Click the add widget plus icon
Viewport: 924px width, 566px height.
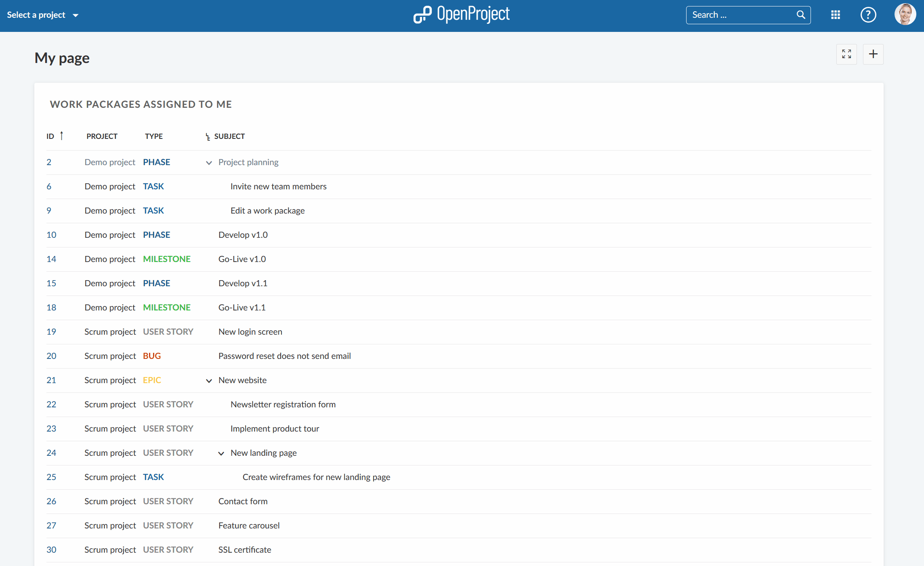tap(873, 53)
